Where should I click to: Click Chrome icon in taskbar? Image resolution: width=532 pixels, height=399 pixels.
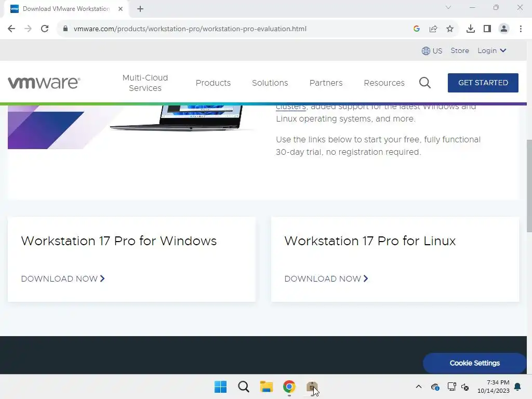[289, 387]
